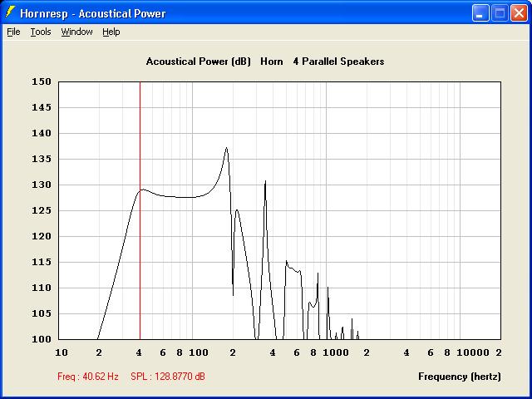This screenshot has height=399, width=532.
Task: Click the 'Frequency (hertz)' axis label
Action: 460,377
